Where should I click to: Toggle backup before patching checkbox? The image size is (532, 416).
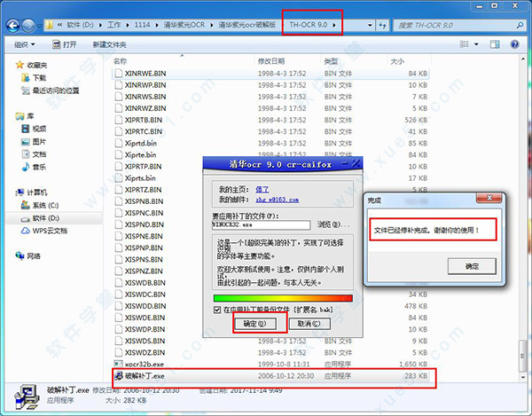(x=217, y=310)
